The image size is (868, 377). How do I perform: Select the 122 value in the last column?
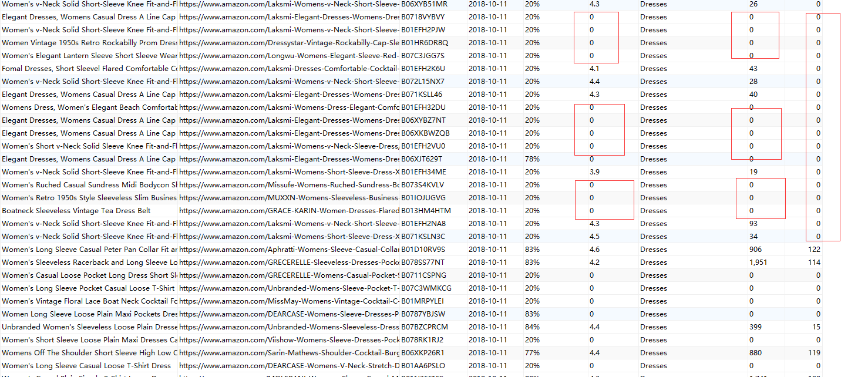814,249
